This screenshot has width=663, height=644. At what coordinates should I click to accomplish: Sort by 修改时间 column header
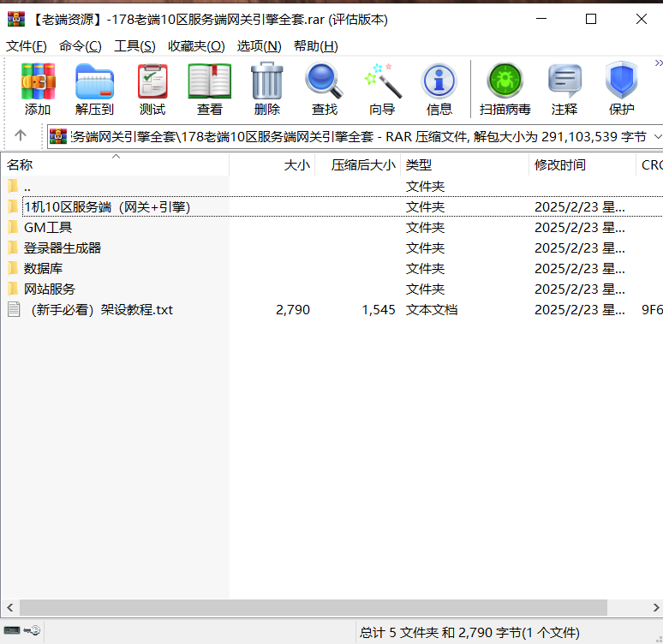coord(582,164)
